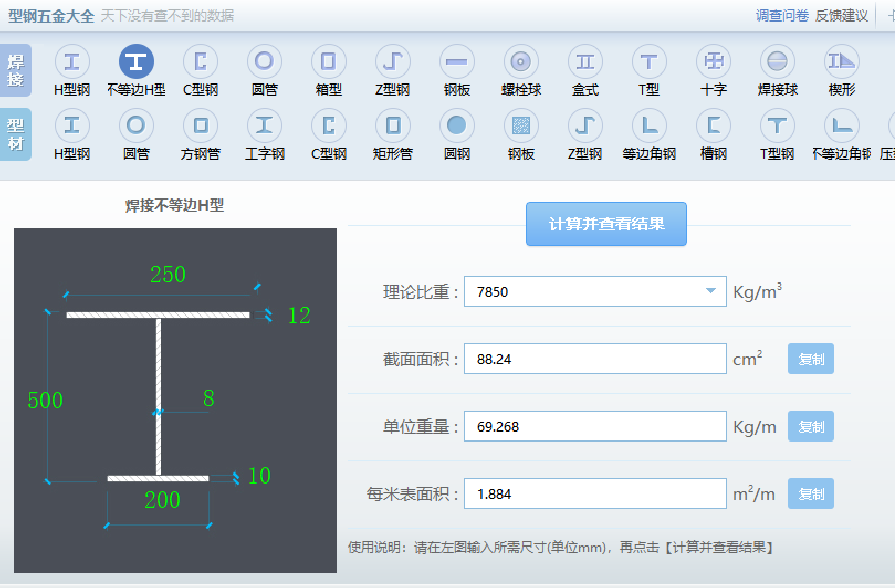Select the 十字 cross section icon

[713, 61]
